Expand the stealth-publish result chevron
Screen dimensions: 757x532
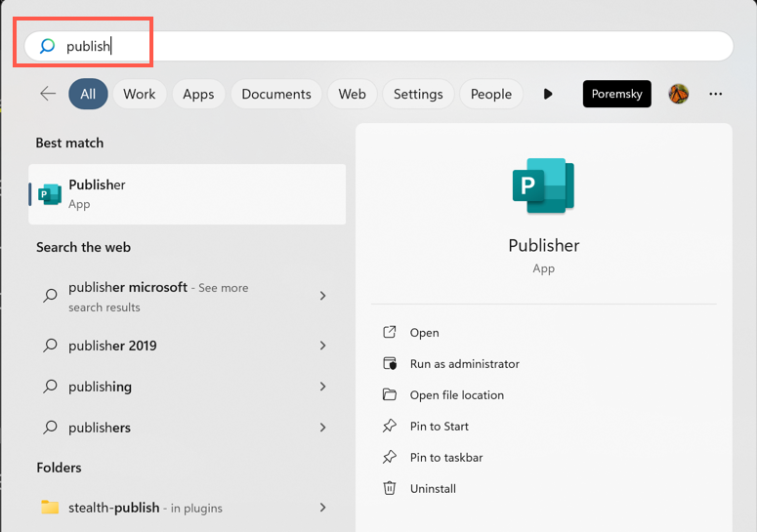[323, 508]
